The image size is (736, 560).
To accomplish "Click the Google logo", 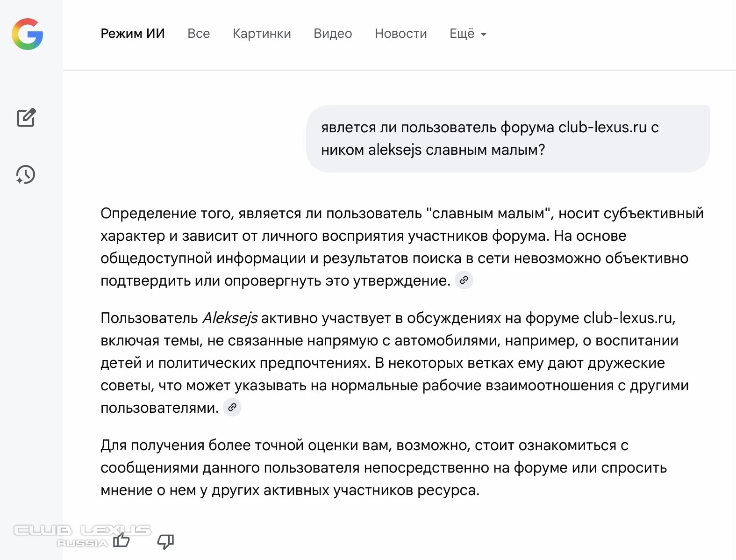I will [x=28, y=34].
